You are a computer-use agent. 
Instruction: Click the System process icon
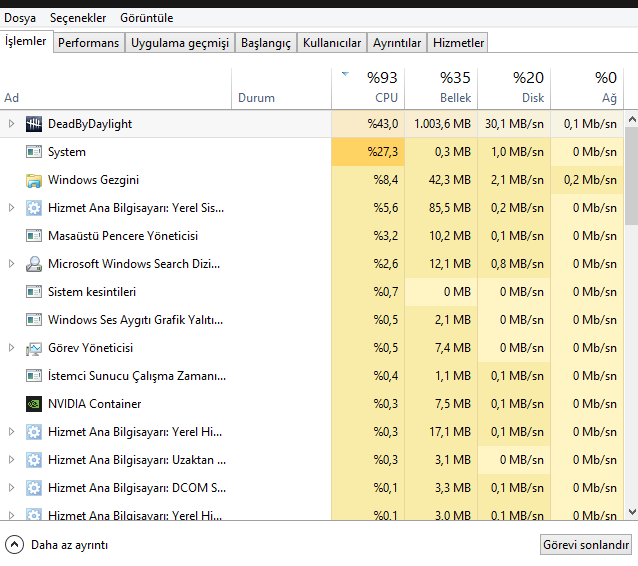(x=33, y=152)
